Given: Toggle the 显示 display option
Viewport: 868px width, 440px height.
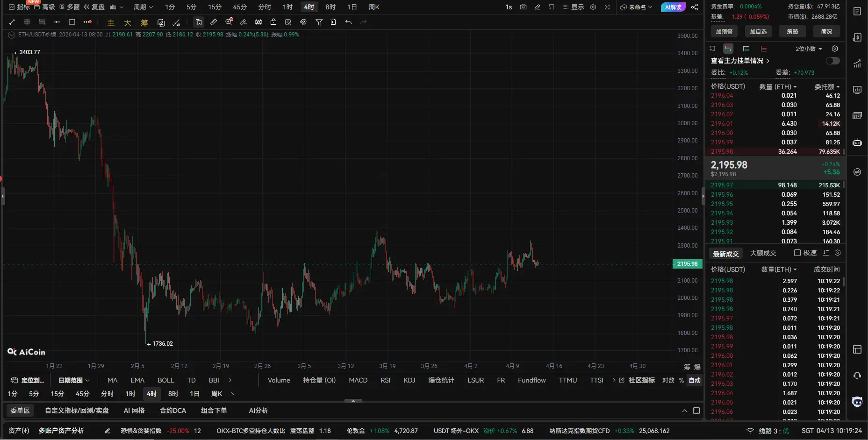Looking at the screenshot, I should (x=574, y=7).
